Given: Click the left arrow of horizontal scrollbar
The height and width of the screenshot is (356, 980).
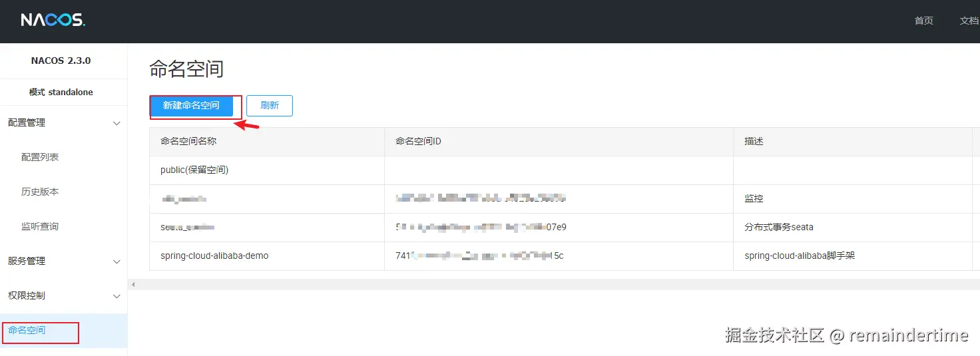Looking at the screenshot, I should point(133,284).
